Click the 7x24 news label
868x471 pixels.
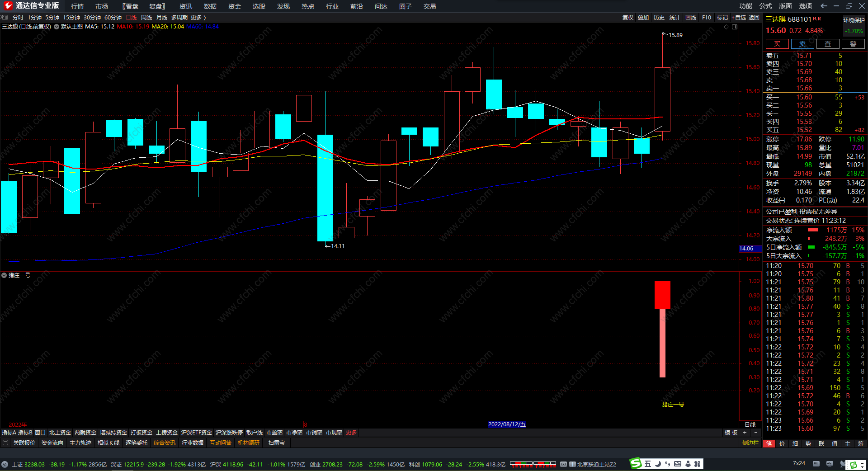tap(799, 463)
